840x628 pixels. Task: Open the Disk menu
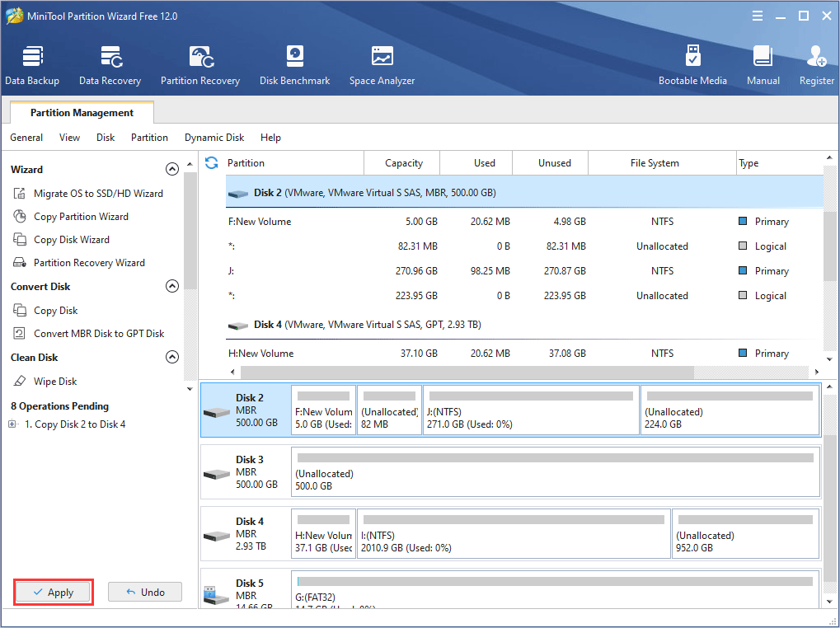click(x=106, y=138)
